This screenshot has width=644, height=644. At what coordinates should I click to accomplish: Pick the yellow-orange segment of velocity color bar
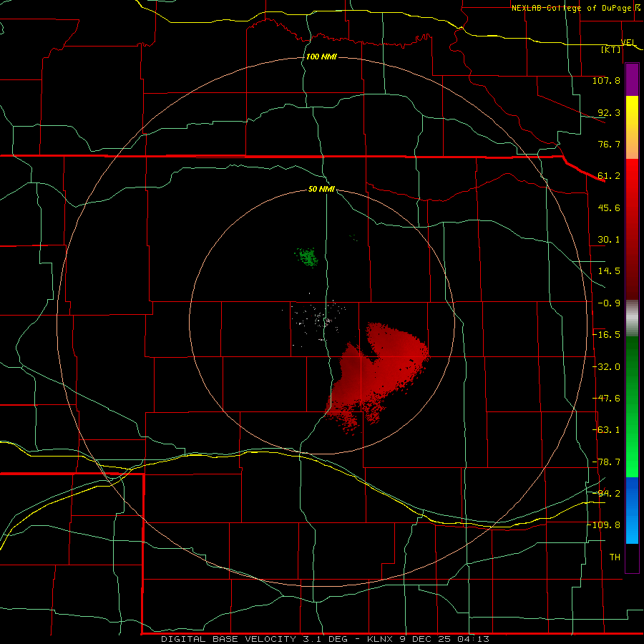(632, 127)
